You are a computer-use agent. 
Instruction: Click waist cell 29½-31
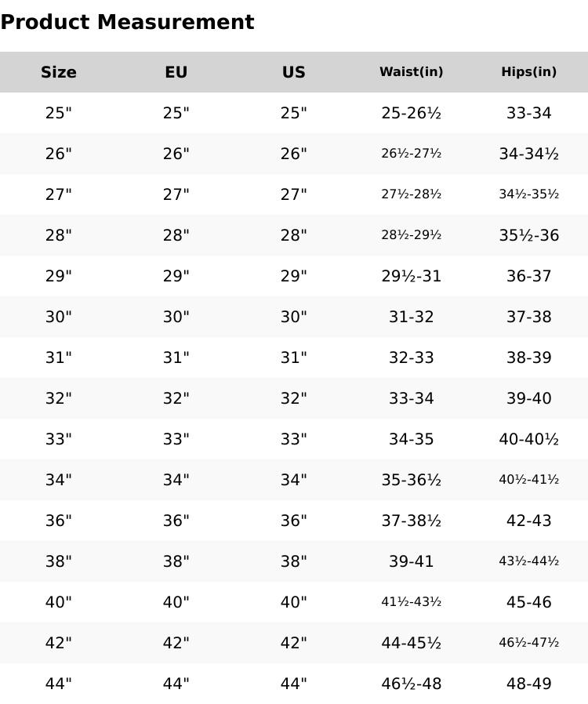click(411, 276)
